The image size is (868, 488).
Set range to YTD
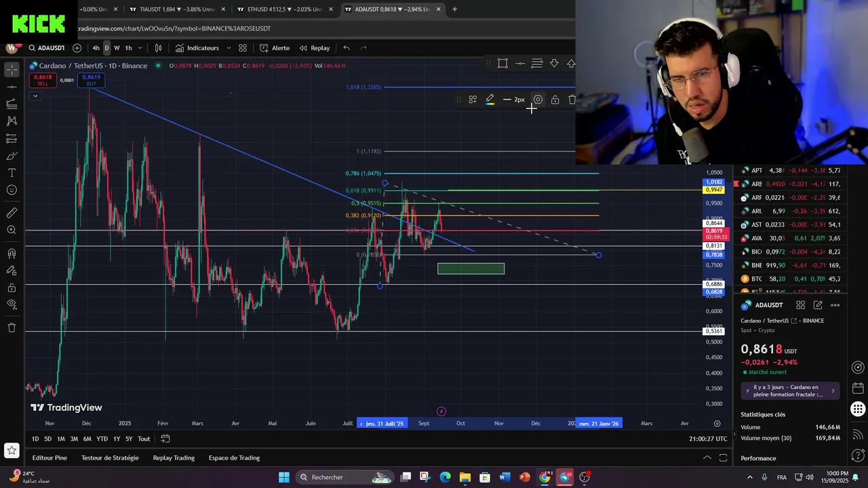102,439
